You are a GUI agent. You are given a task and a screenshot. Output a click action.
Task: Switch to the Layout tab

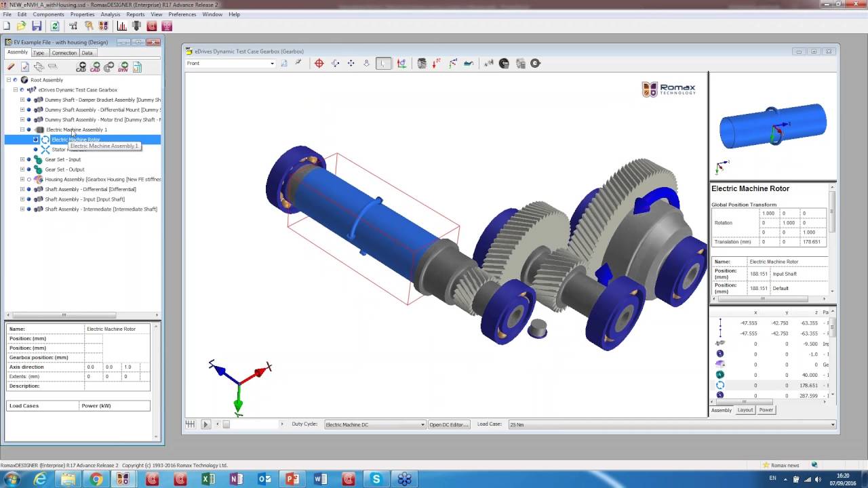pos(745,410)
